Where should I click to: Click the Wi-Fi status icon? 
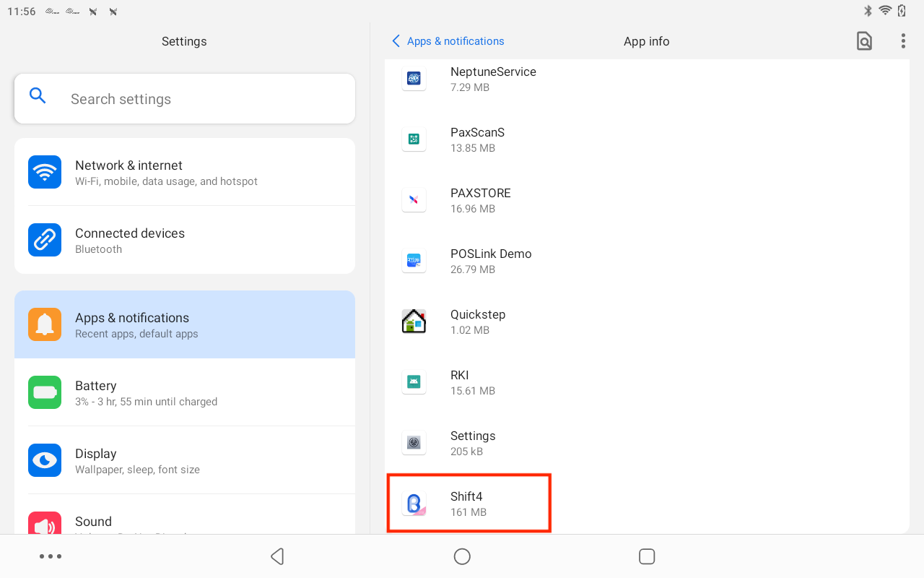(885, 11)
